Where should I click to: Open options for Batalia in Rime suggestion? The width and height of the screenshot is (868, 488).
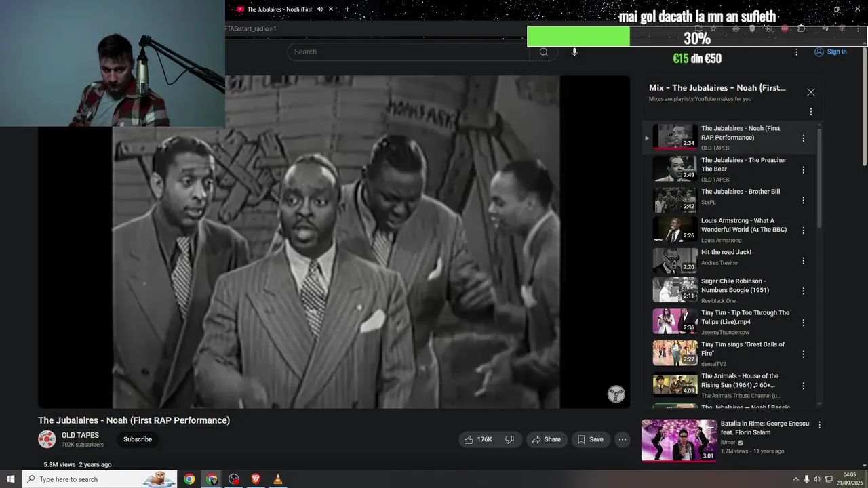click(x=819, y=425)
